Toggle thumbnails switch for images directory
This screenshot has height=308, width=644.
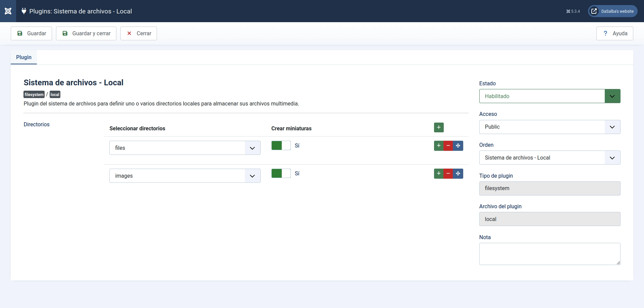281,173
